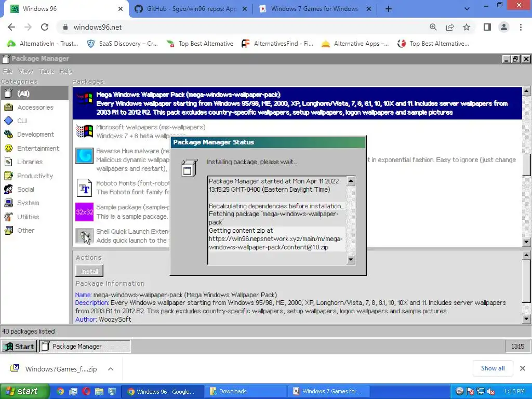
Task: Select the (All) category icon
Action: pyautogui.click(x=8, y=94)
